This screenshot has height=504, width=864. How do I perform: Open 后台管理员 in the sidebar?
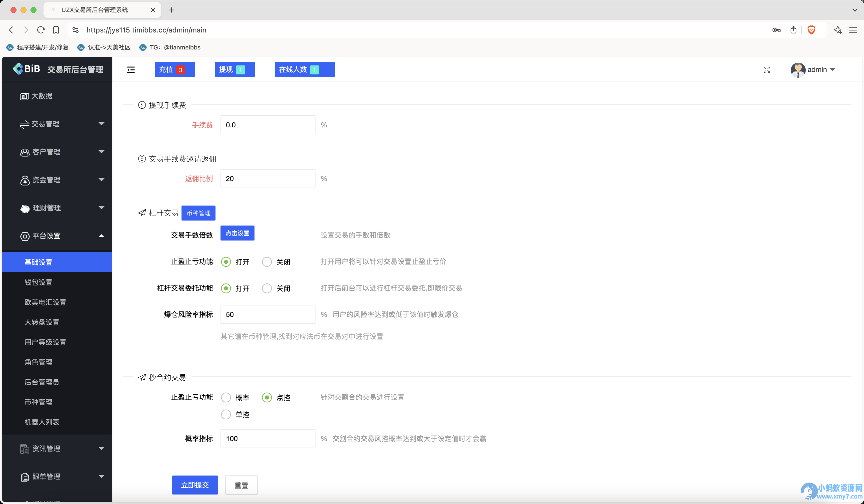coord(57,382)
